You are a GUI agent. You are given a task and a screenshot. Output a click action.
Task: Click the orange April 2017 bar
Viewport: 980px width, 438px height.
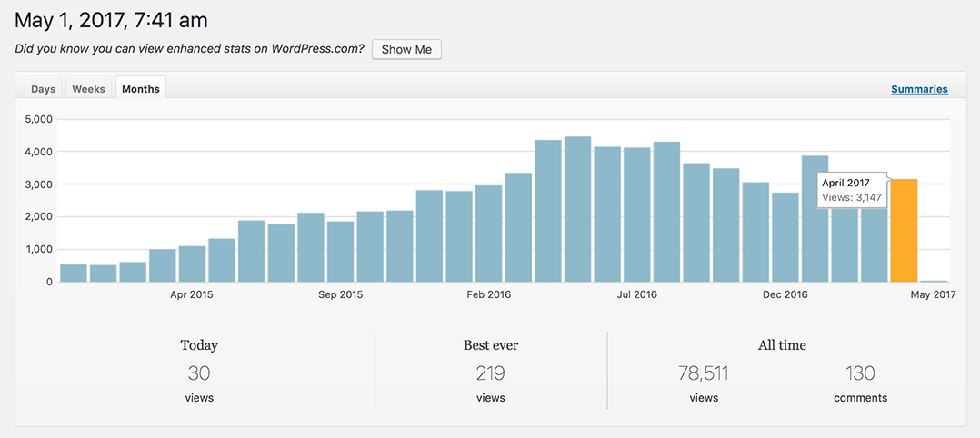point(904,231)
